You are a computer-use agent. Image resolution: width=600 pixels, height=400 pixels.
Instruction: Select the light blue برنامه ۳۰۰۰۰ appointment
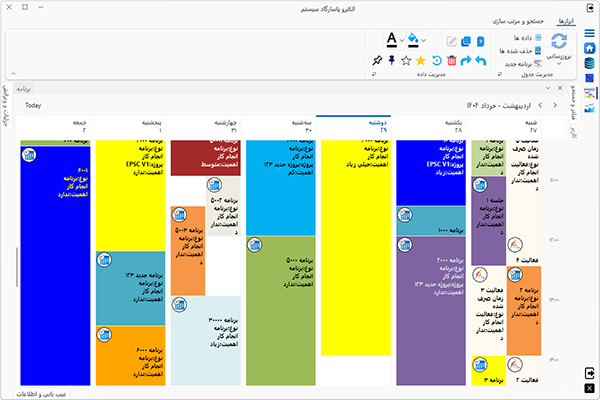point(206,341)
